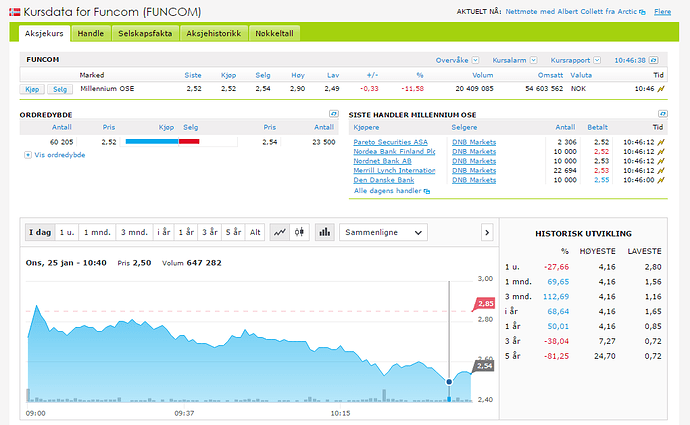Expand the Kursalarm dropdown arrow
Screen dimensions: 690x425
pyautogui.click(x=533, y=60)
